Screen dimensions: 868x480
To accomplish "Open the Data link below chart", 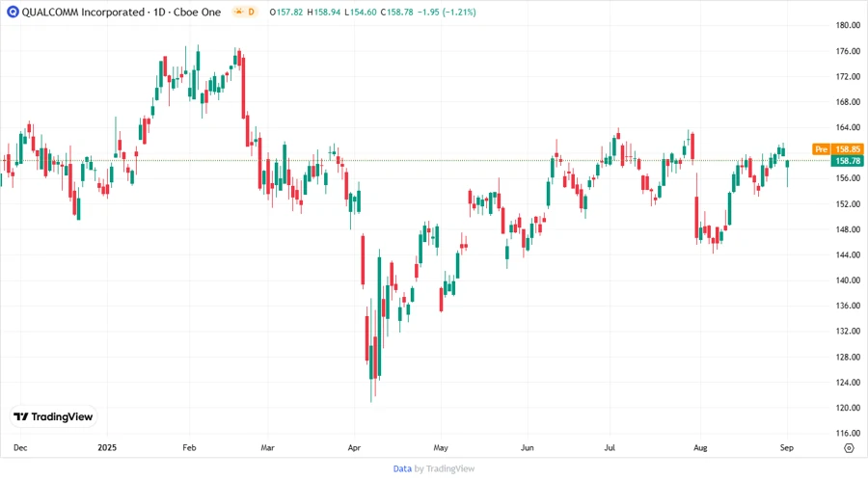I will pos(402,468).
